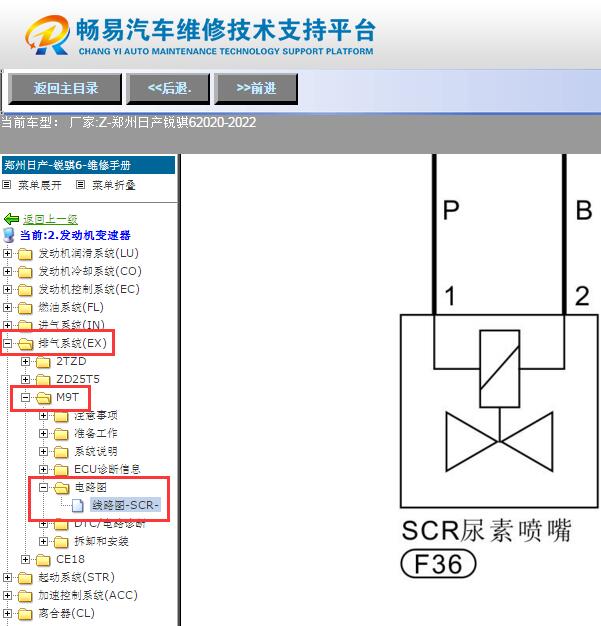Expand the 注意事项 node

[44, 416]
